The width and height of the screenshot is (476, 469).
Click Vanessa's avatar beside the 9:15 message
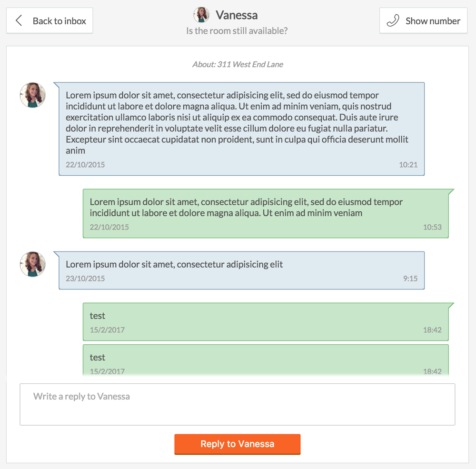click(x=32, y=264)
